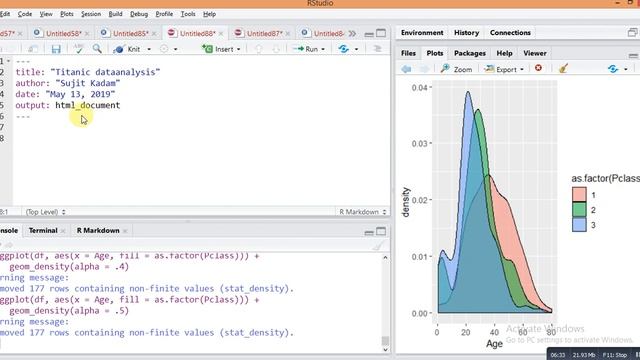
Task: Switch to the Untitled85* tab
Action: (x=131, y=33)
